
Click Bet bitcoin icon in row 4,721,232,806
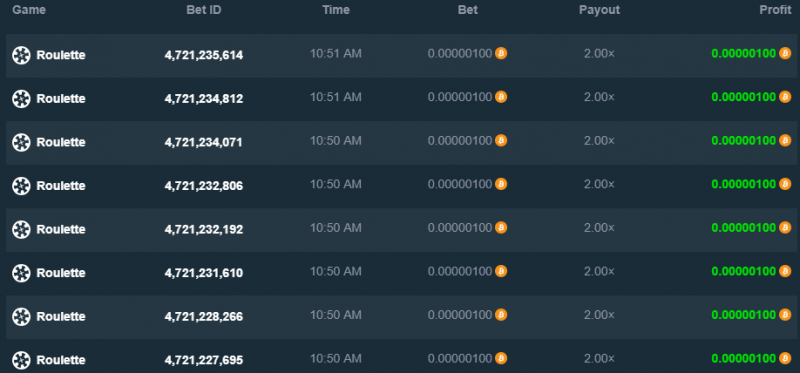pyautogui.click(x=501, y=184)
